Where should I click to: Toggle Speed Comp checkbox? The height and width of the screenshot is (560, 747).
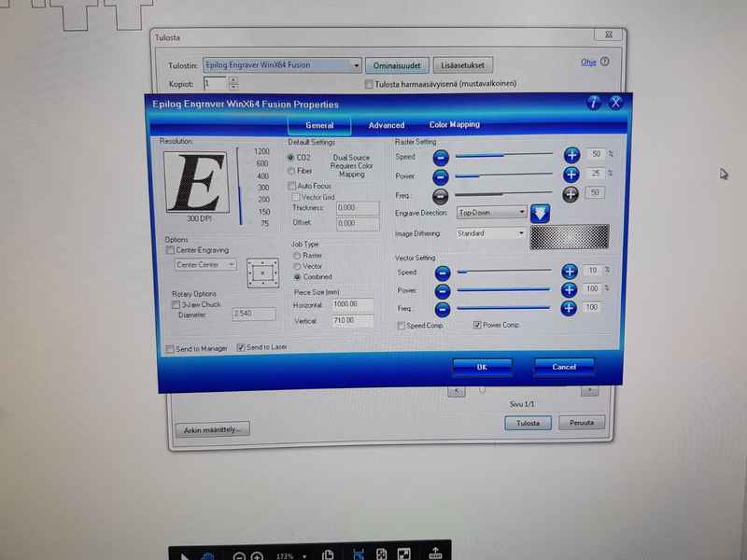tap(402, 326)
